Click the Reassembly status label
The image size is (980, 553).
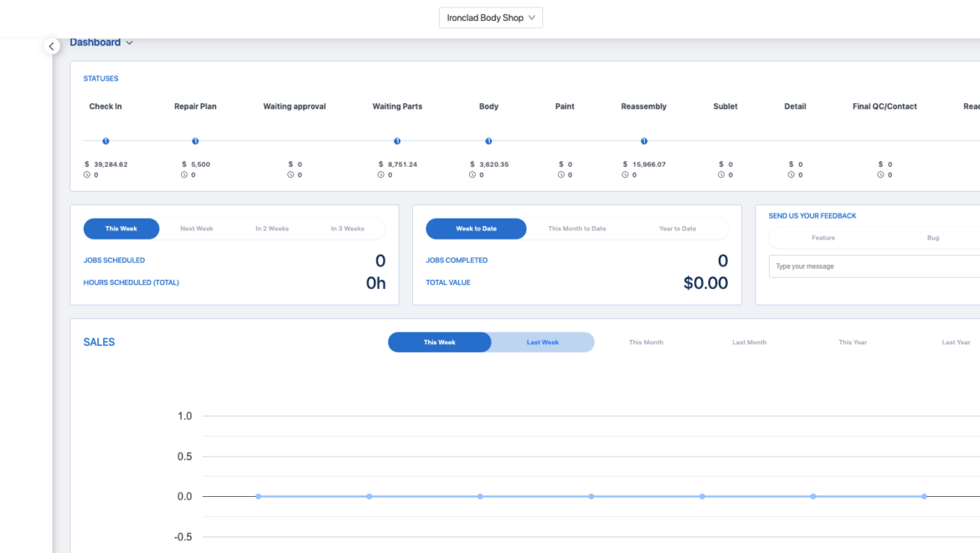click(x=644, y=106)
